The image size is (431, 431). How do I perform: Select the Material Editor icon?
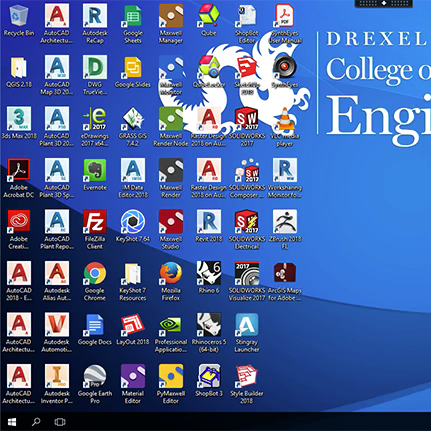133,376
